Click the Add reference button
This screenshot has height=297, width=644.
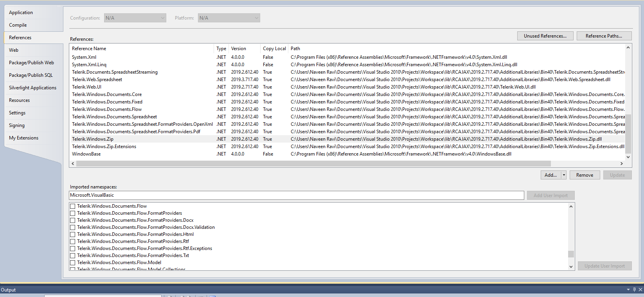click(x=551, y=175)
